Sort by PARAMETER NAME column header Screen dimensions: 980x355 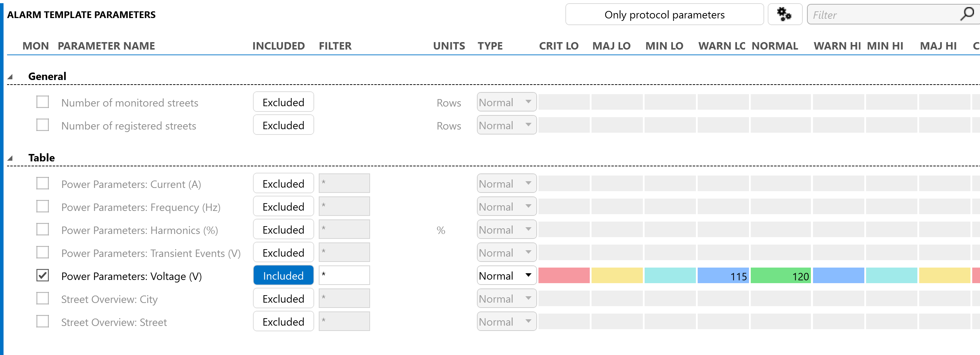[x=106, y=46]
